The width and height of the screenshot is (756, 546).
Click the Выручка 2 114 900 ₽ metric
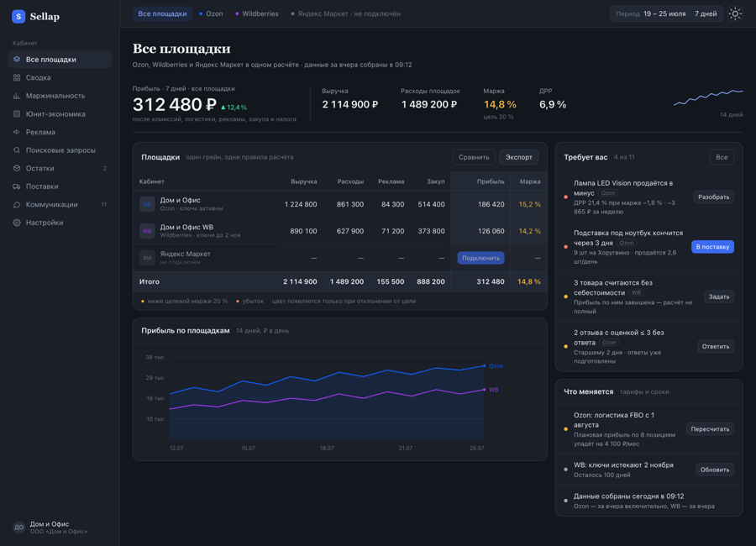(350, 104)
